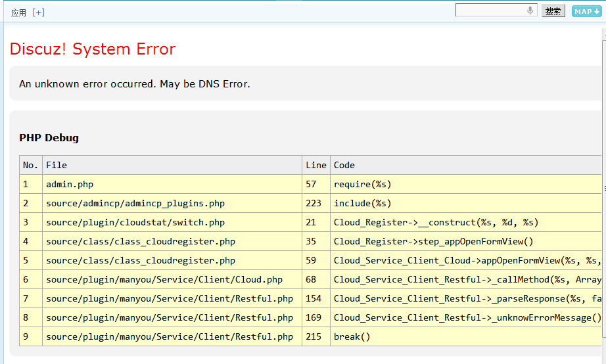
Task: Open the MAP dropdown button
Action: [x=587, y=11]
